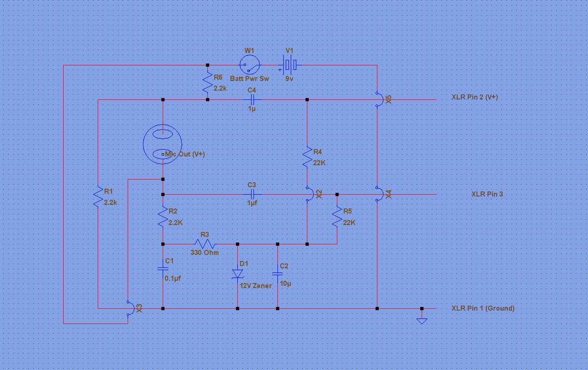Select the R3 330 Ohm resistor symbol
Screen dimensions: 588x370
coord(205,244)
